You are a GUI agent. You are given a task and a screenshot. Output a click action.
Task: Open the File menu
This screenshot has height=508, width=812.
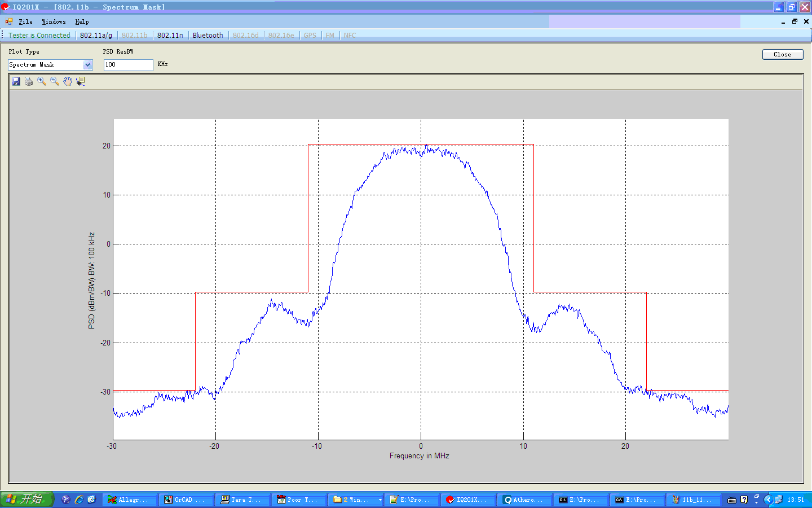tap(25, 21)
